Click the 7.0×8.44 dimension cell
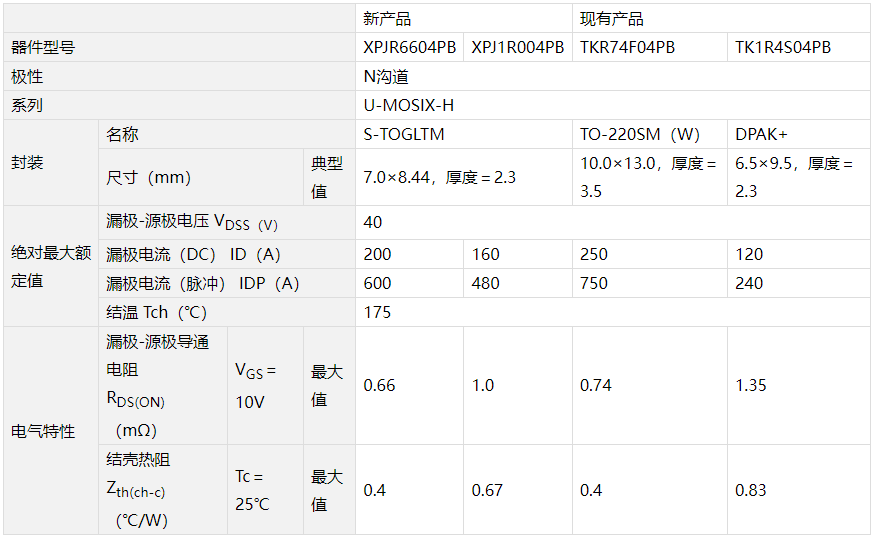The image size is (874, 539). (x=464, y=177)
